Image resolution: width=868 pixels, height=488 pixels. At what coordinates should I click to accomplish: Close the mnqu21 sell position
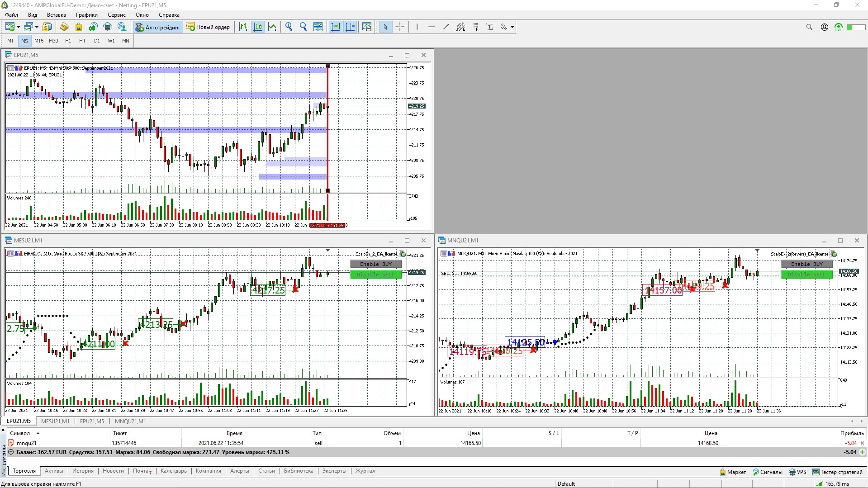pos(862,443)
